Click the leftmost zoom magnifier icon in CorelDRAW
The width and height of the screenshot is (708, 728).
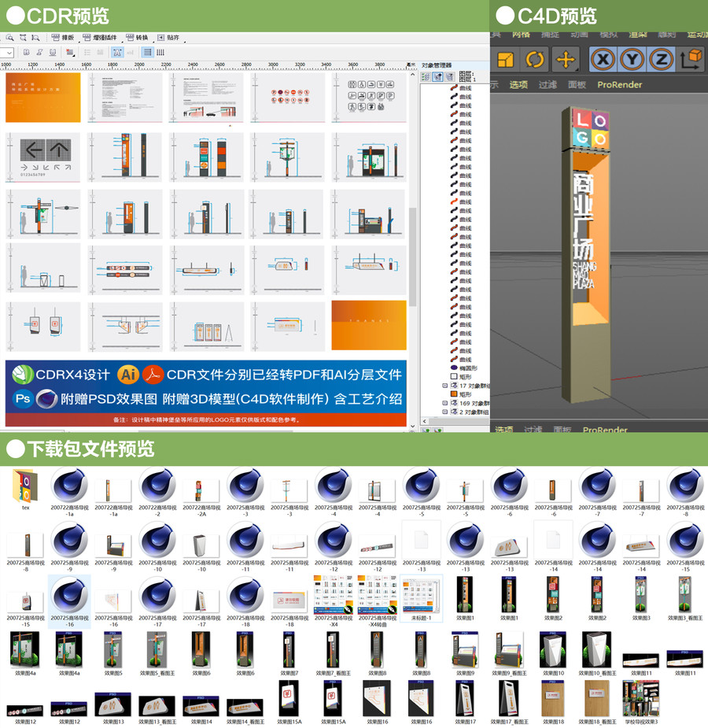pyautogui.click(x=9, y=38)
